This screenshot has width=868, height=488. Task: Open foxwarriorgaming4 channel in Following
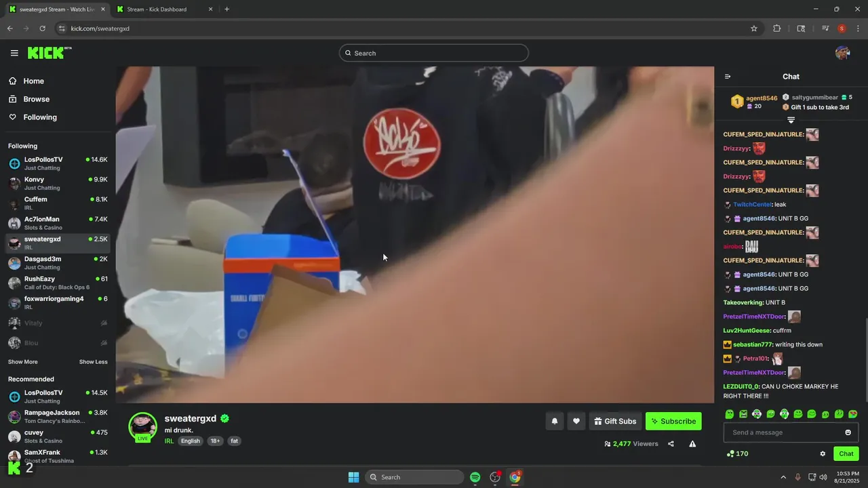[x=58, y=302]
